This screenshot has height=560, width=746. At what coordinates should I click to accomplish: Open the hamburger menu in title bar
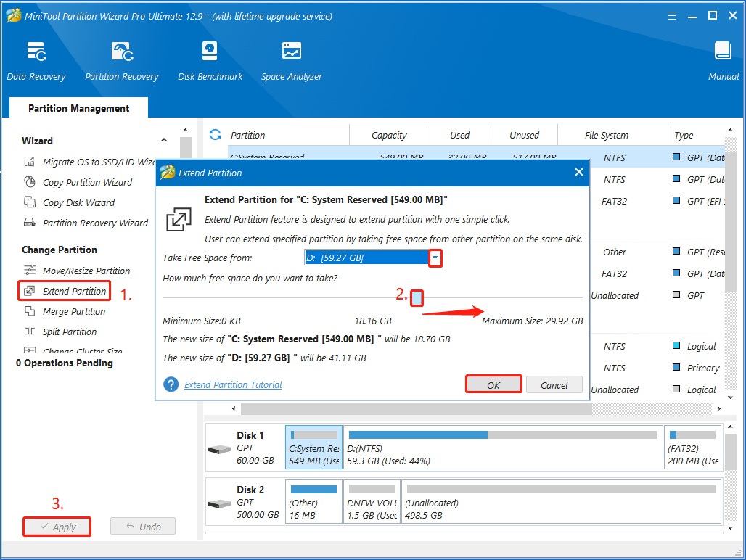672,16
